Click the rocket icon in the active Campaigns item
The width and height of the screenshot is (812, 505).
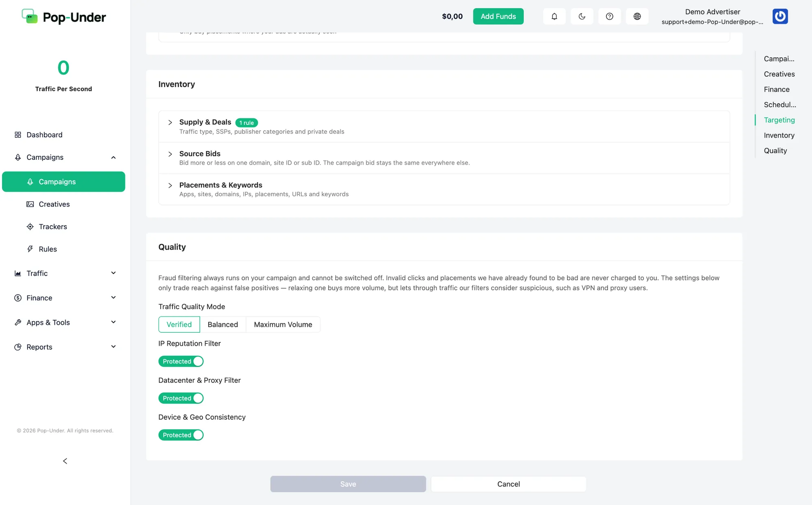[x=30, y=182]
